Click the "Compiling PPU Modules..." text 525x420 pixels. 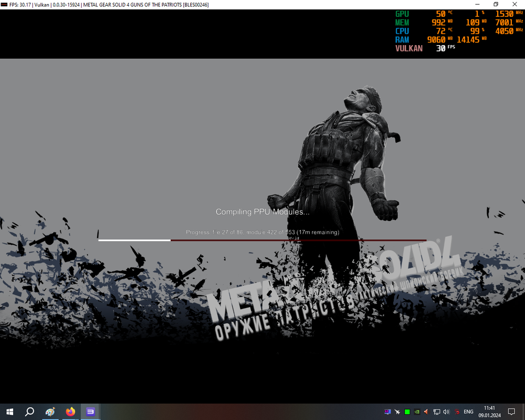[x=262, y=212]
